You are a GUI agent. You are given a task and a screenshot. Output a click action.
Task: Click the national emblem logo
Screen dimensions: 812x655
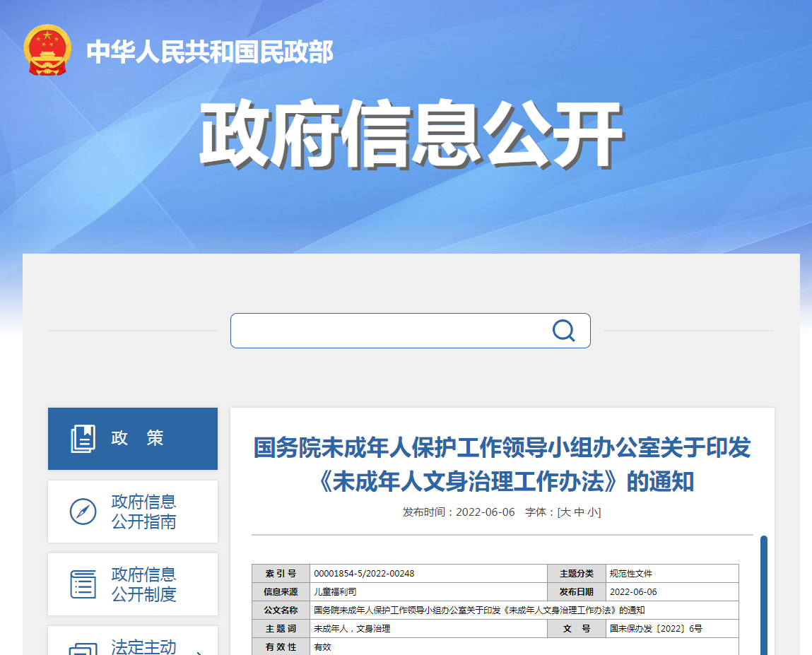47,50
